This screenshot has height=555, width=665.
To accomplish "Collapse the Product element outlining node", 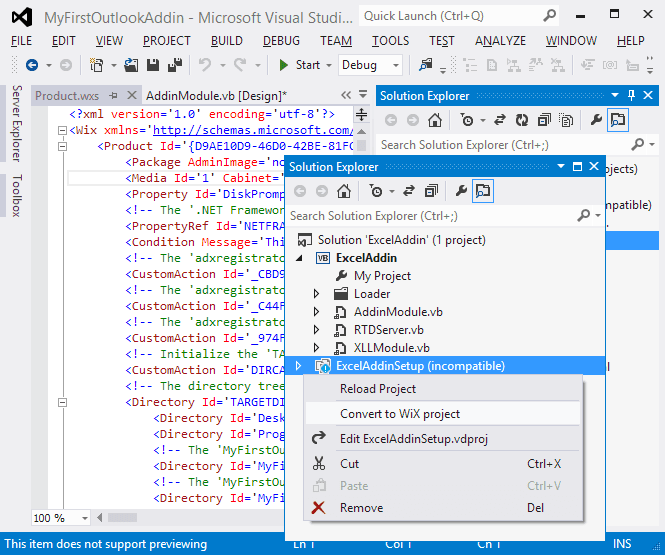I will [62, 147].
